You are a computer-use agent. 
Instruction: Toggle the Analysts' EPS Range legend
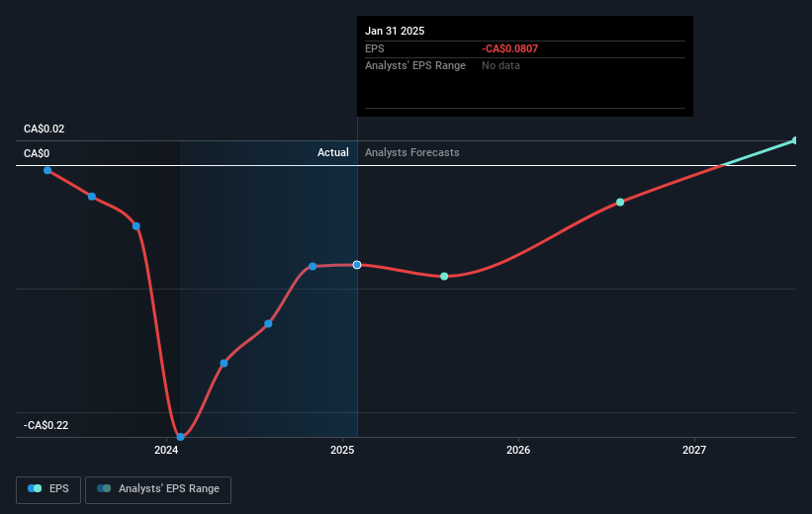coord(158,489)
